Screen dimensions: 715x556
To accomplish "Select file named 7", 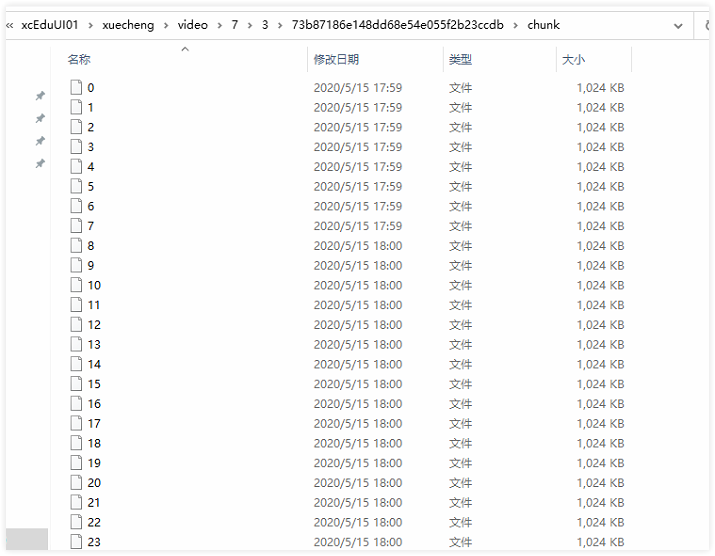I will click(x=91, y=226).
